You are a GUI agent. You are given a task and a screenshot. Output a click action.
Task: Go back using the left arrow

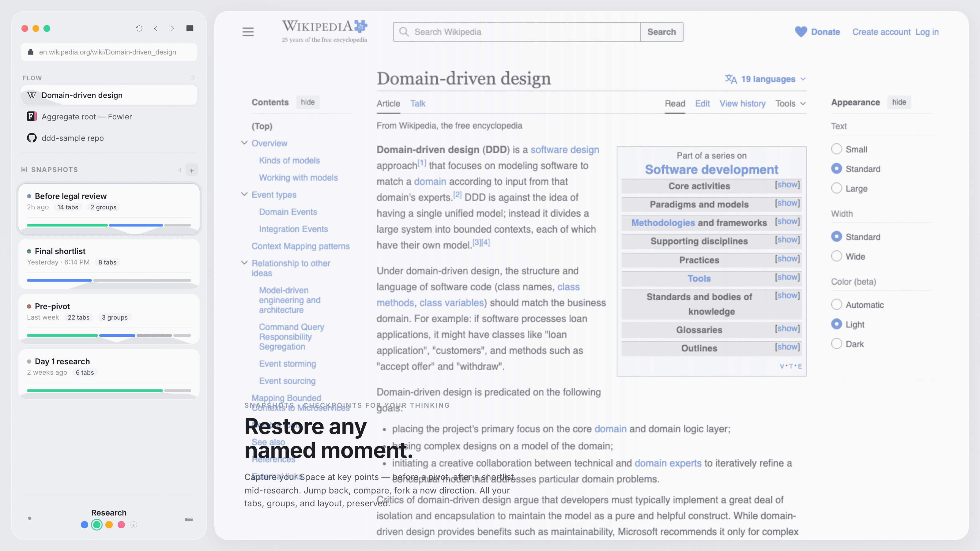pyautogui.click(x=156, y=28)
